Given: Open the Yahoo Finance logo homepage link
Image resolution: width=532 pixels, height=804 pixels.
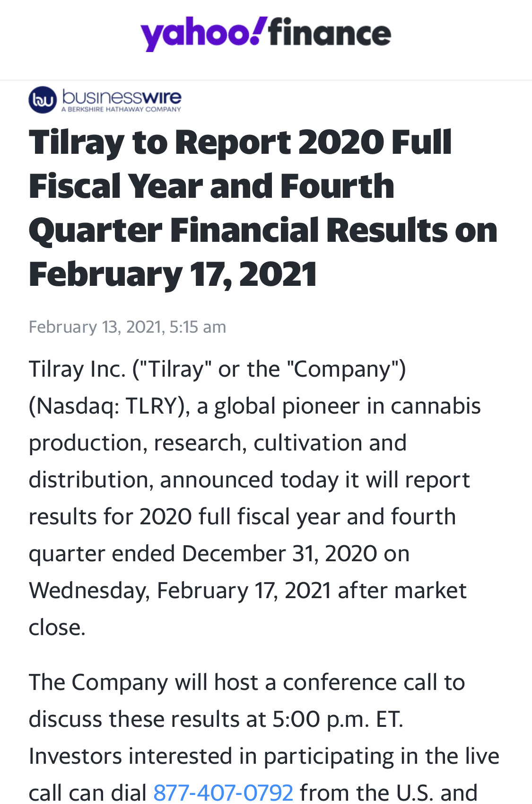Looking at the screenshot, I should click(266, 33).
